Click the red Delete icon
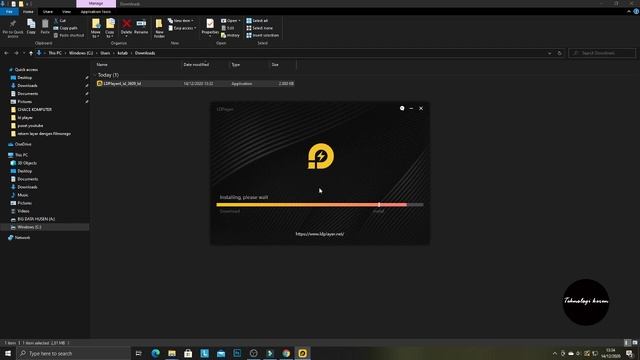The height and width of the screenshot is (360, 640). pos(127,24)
